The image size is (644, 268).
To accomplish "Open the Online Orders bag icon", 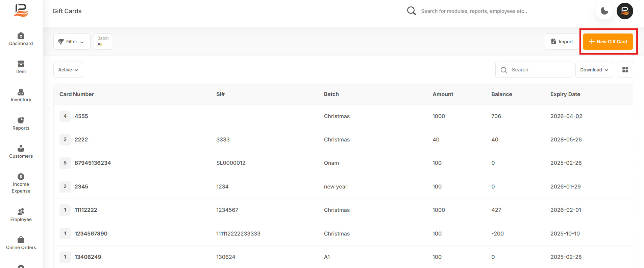I will 21,240.
